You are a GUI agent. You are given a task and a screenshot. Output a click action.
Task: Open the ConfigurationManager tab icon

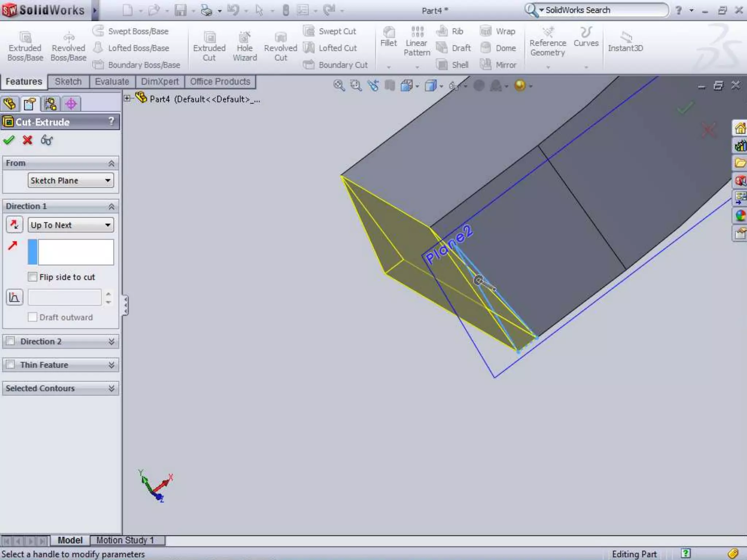coord(51,104)
